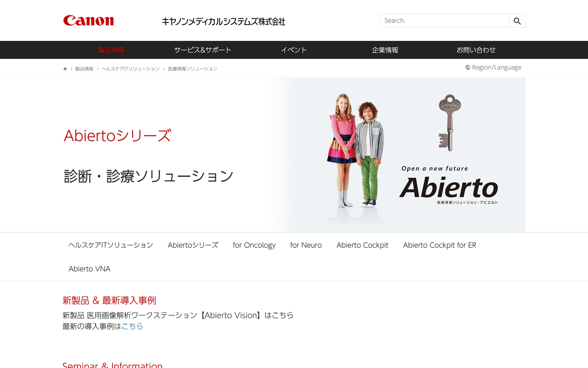Click the 製品情報 breadcrumb link
The width and height of the screenshot is (588, 368).
point(84,69)
